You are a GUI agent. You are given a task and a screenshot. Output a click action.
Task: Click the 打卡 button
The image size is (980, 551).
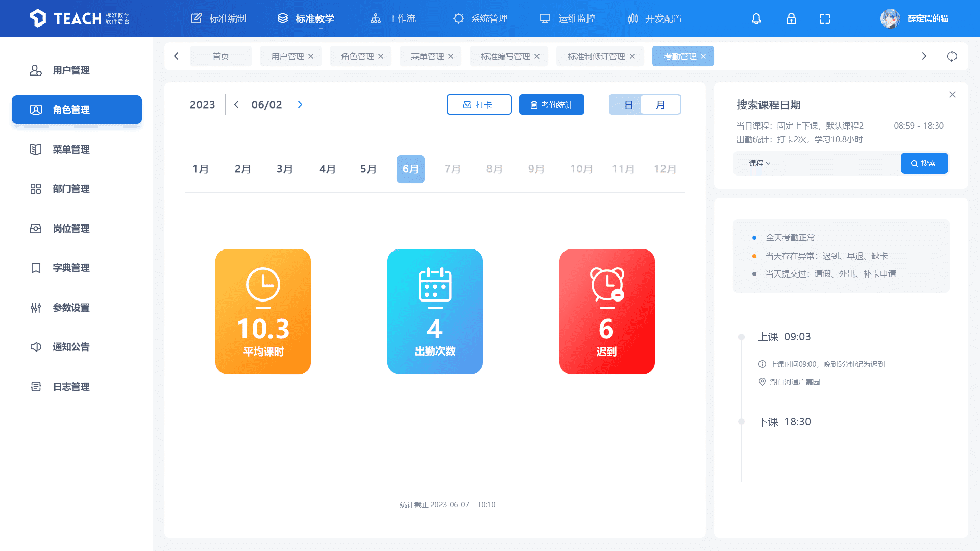click(x=479, y=105)
